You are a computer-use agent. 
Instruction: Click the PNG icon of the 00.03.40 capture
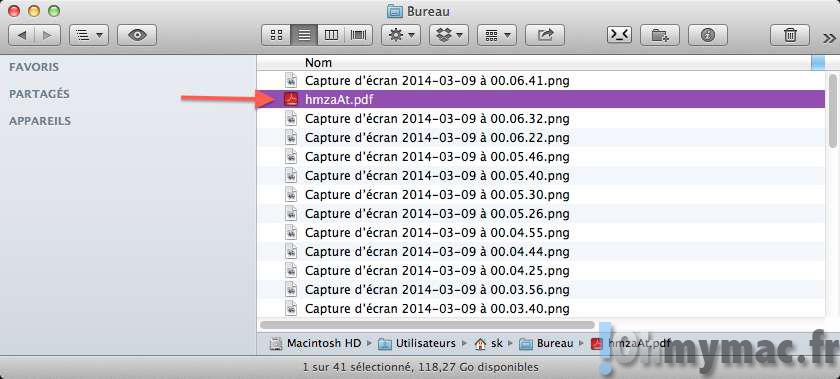point(291,308)
